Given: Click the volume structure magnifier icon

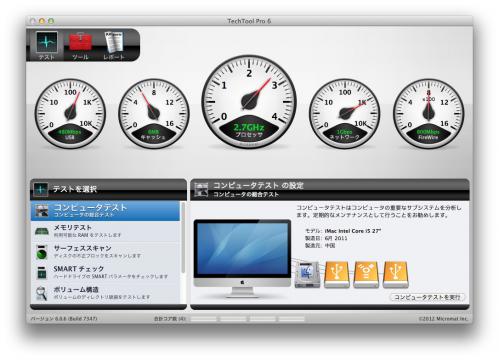Looking at the screenshot, I should point(42,293).
